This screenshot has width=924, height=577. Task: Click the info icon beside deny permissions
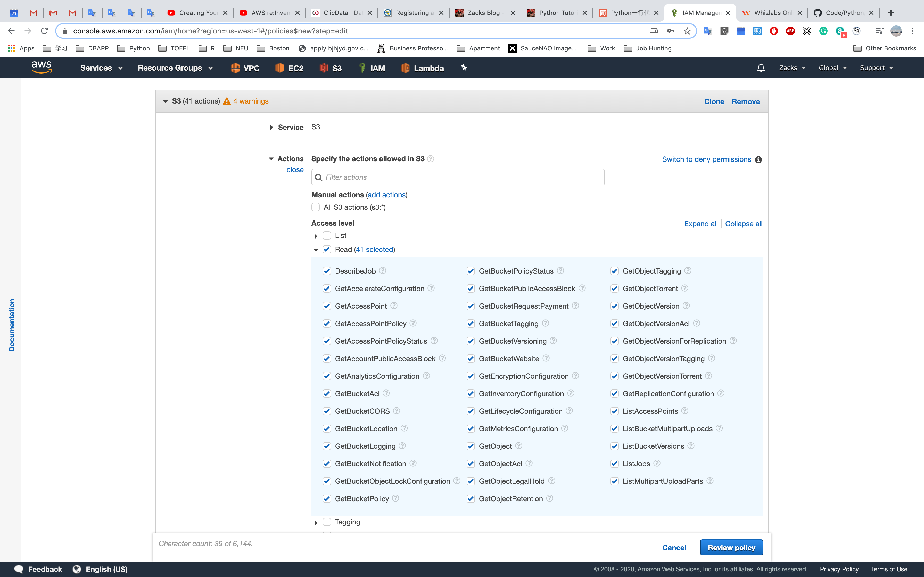coord(758,159)
